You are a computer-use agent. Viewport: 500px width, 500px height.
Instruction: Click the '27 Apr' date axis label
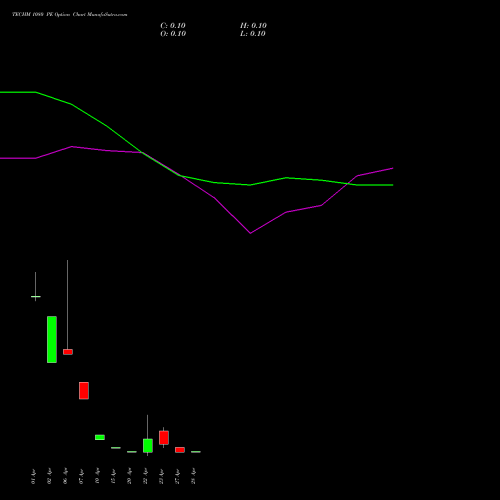click(177, 476)
